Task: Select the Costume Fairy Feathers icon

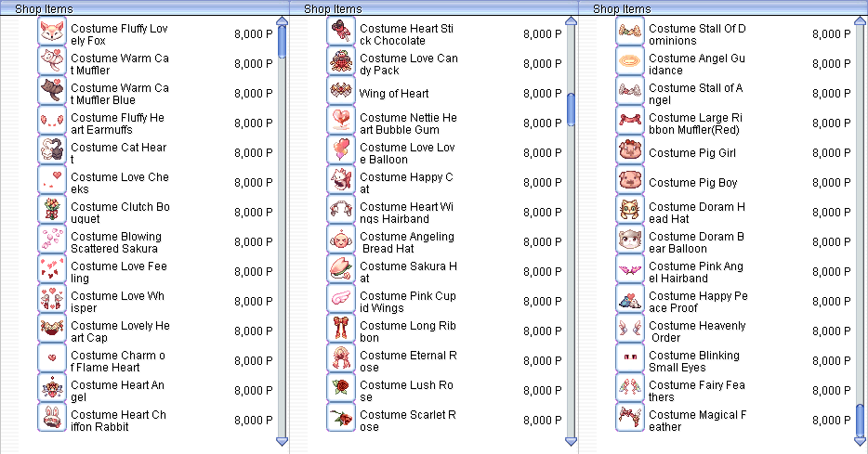Action: [630, 388]
